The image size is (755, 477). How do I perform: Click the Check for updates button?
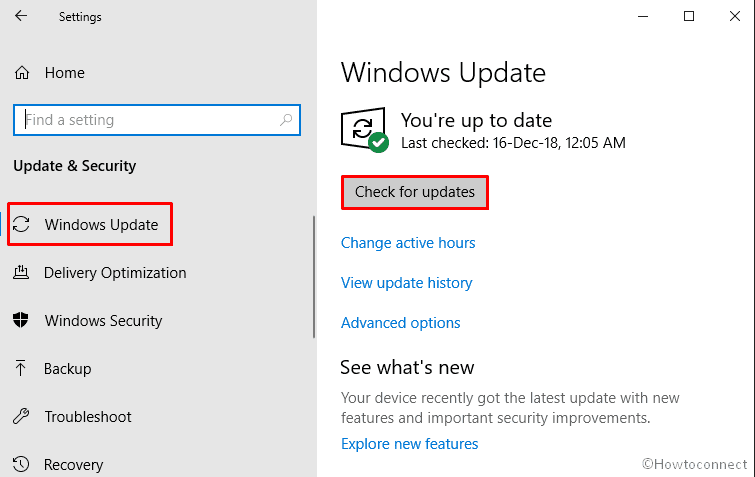tap(415, 192)
